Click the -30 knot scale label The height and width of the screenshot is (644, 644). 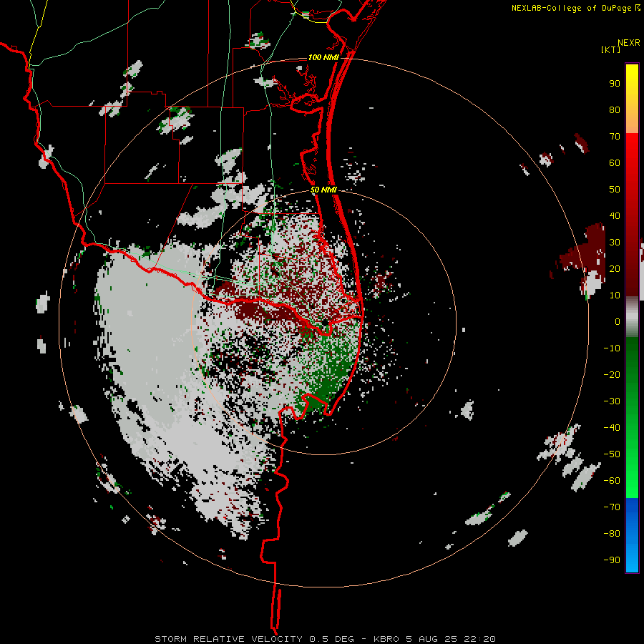612,401
